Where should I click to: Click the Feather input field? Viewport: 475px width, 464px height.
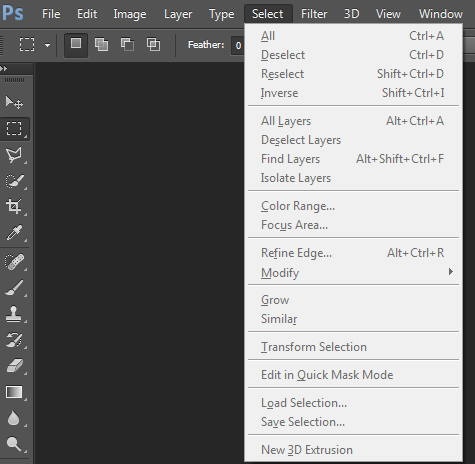(238, 45)
